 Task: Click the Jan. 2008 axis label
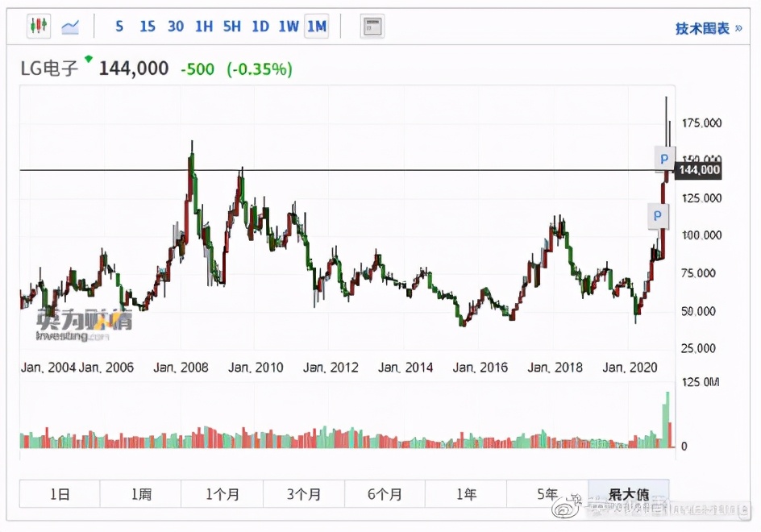coord(181,367)
